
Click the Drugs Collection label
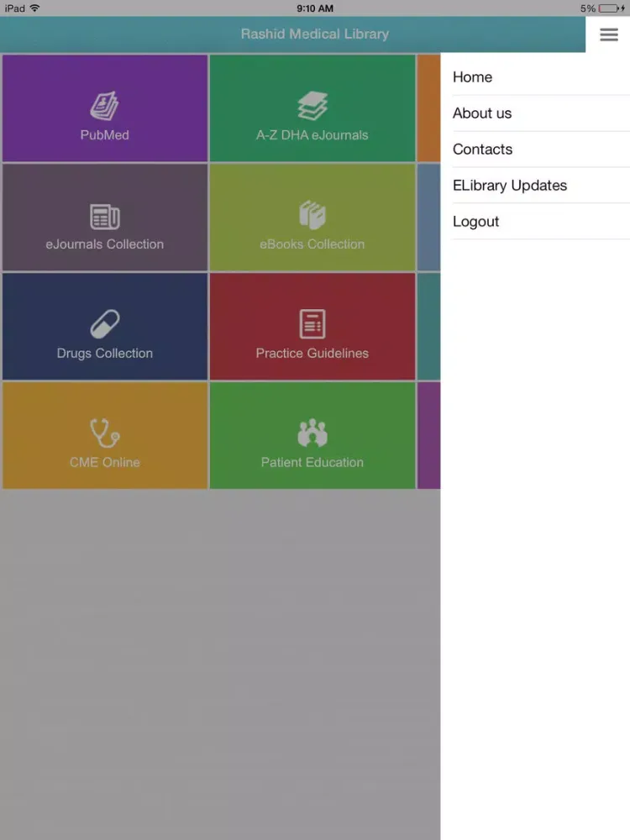104,354
